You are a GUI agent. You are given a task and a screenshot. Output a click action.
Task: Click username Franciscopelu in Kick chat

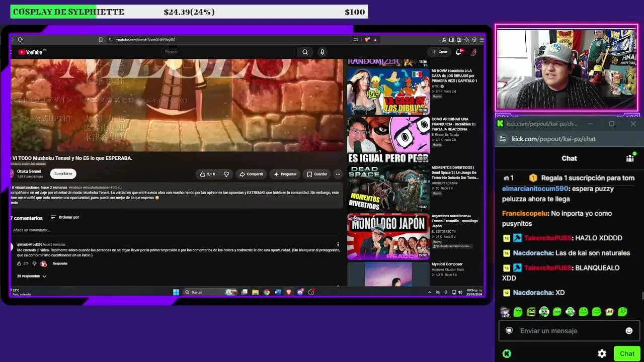(525, 213)
